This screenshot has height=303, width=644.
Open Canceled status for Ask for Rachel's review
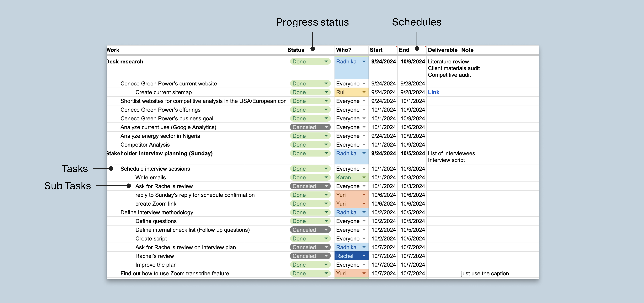(x=310, y=186)
